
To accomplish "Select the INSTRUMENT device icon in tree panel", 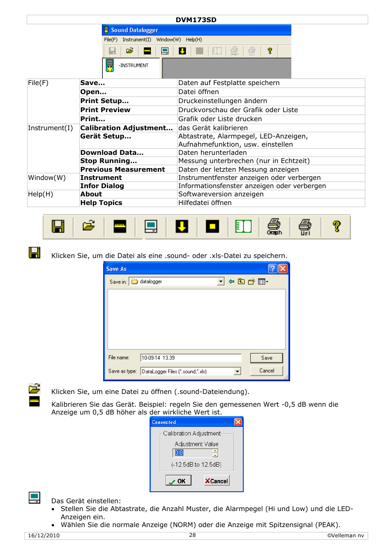I will pos(110,65).
